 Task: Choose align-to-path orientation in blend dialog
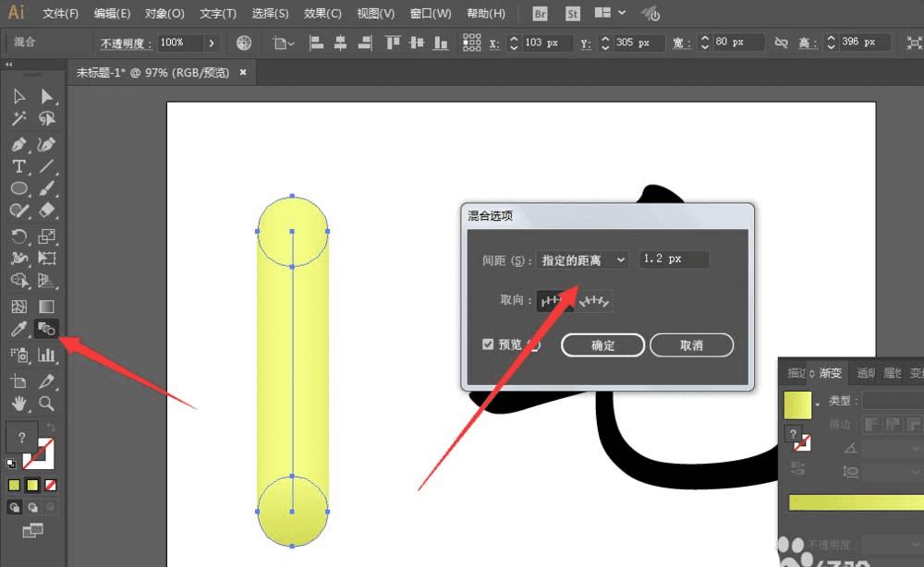click(x=594, y=301)
